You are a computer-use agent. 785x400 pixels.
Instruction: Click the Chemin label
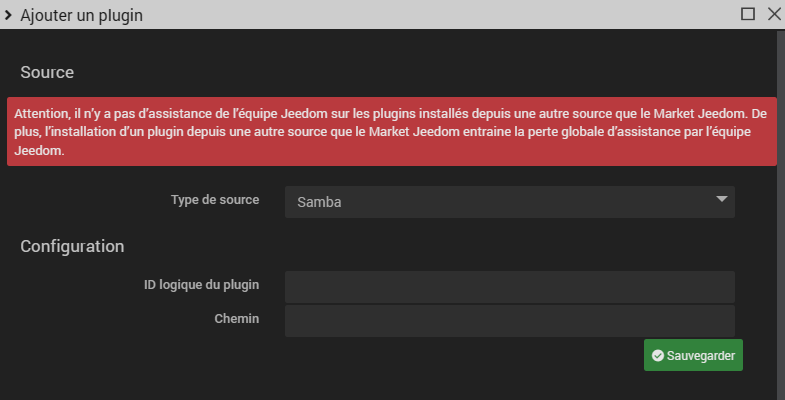click(237, 319)
